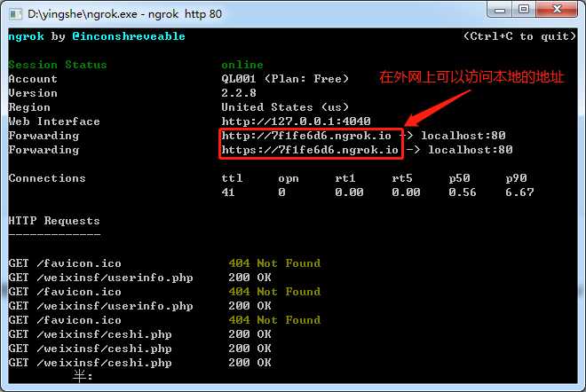Click the 'HTTP Requests' heading
The image size is (586, 392).
[54, 221]
